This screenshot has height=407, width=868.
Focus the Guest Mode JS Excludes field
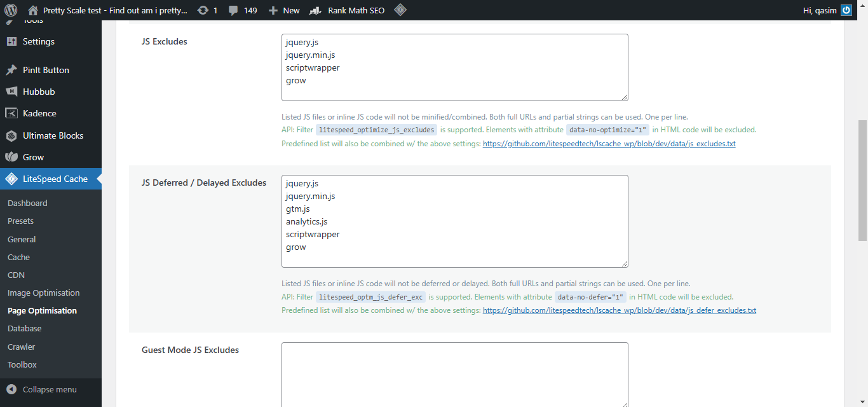454,374
